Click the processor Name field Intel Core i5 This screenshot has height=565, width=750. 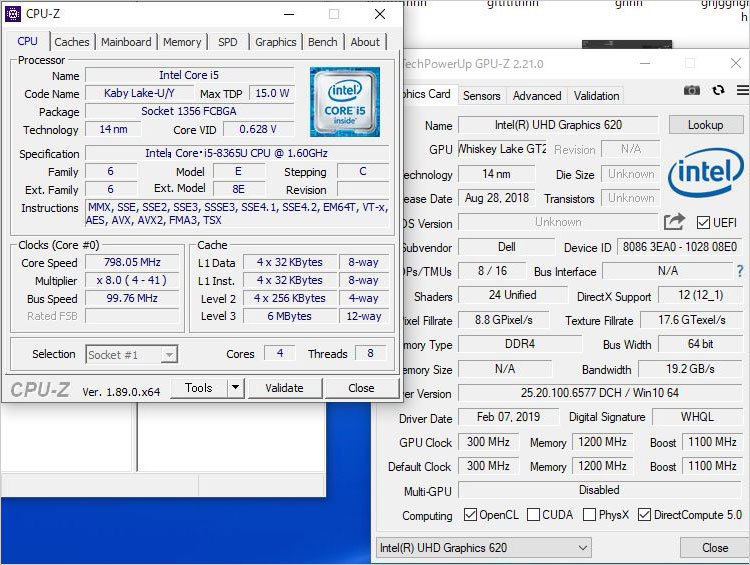pos(189,75)
